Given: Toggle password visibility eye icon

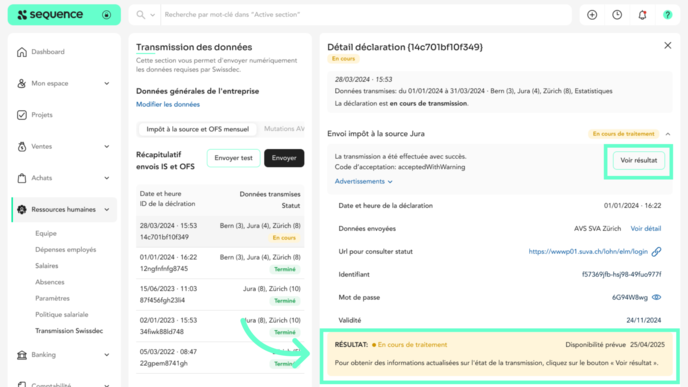Looking at the screenshot, I should click(x=656, y=297).
